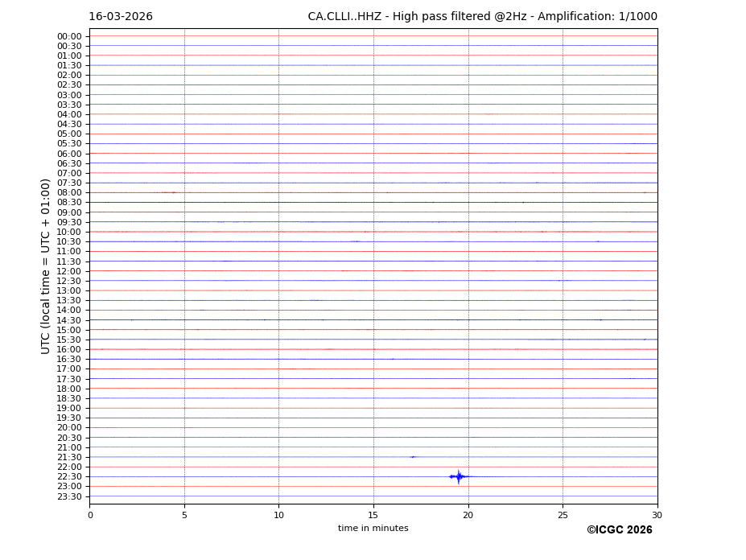Select the 00:00 time row label
The height and width of the screenshot is (560, 746).
69,36
